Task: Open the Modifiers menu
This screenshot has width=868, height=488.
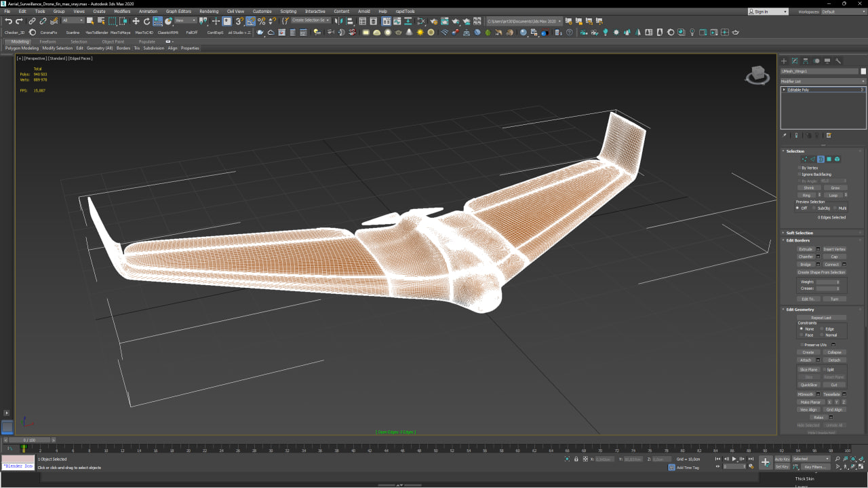Action: (122, 12)
